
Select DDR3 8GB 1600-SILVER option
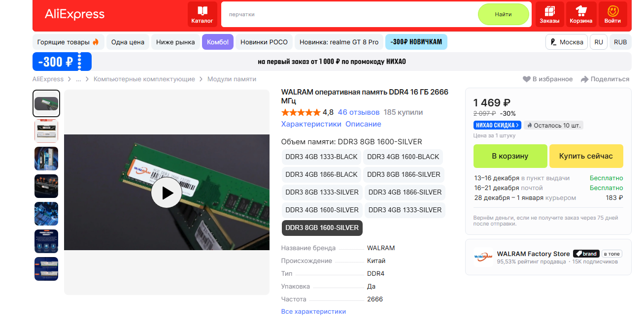pyautogui.click(x=322, y=228)
